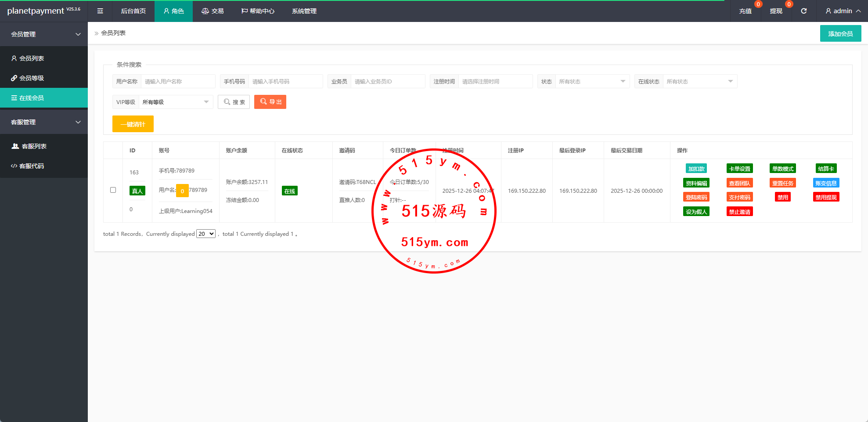Open the 在线状态 dropdown filter
Screen dimensions: 868x422
pyautogui.click(x=699, y=81)
